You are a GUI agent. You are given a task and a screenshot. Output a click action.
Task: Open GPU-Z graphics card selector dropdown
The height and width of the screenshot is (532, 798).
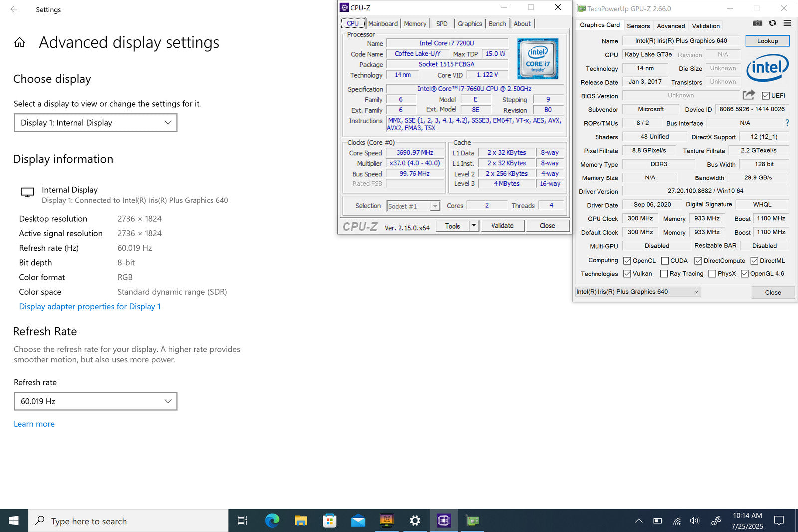point(638,292)
